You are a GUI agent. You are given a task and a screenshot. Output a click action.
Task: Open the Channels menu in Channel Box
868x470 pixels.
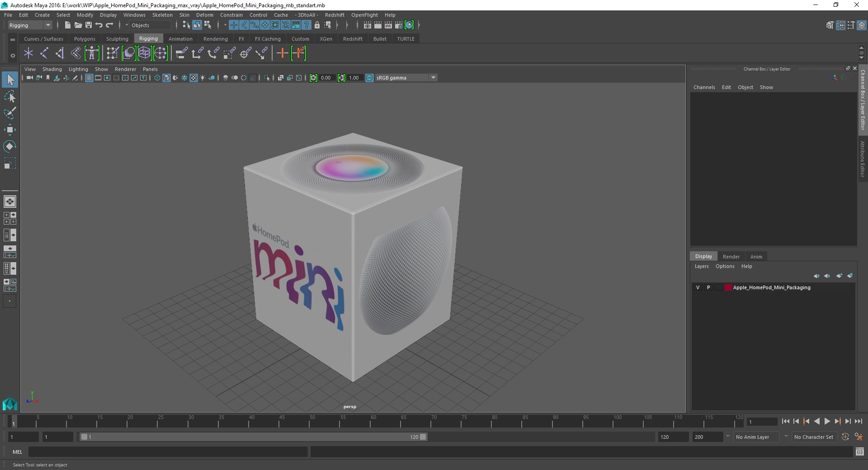704,87
